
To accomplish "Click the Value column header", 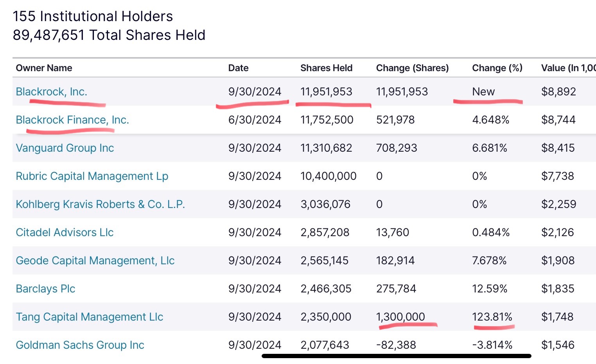I will pyautogui.click(x=568, y=68).
